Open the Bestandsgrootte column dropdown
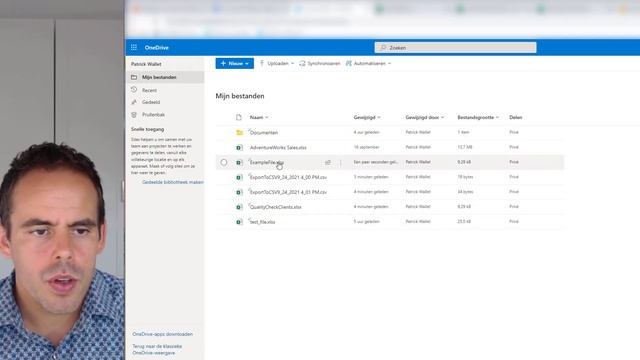This screenshot has height=360, width=640. pos(497,118)
